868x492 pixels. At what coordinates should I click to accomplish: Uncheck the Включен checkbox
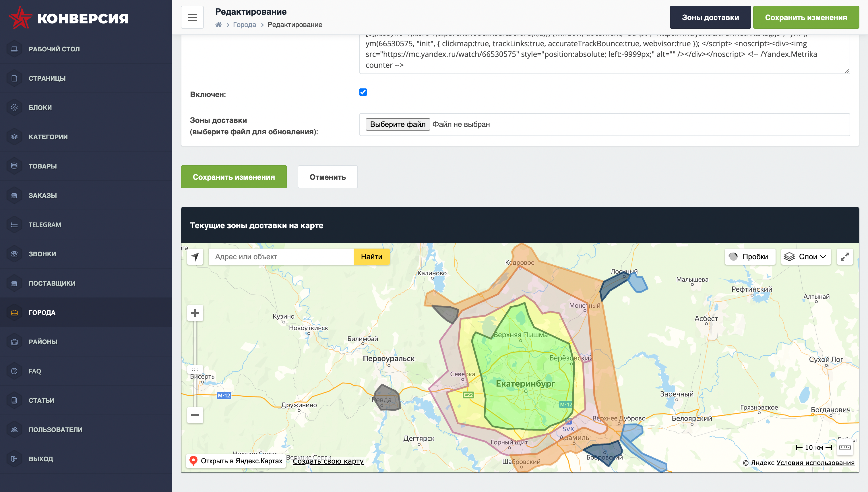pyautogui.click(x=363, y=92)
